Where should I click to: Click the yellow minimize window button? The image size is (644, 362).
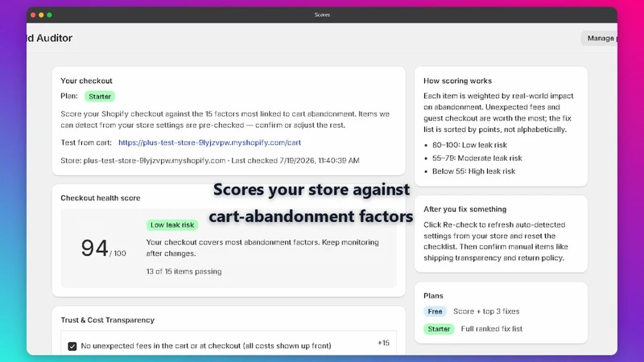[x=41, y=14]
